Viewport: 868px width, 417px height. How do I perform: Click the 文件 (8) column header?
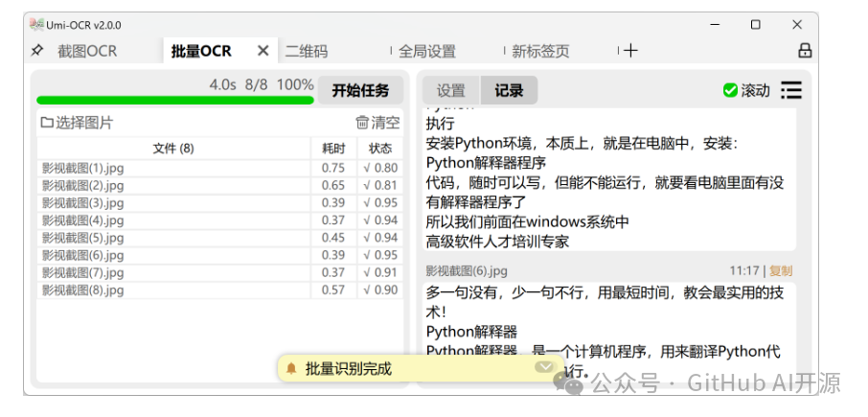pos(173,149)
